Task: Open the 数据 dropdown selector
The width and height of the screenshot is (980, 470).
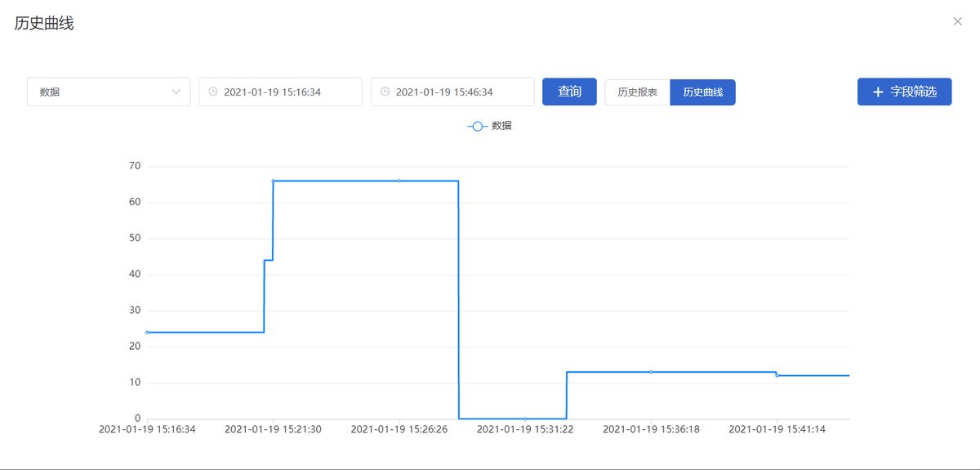Action: click(109, 92)
